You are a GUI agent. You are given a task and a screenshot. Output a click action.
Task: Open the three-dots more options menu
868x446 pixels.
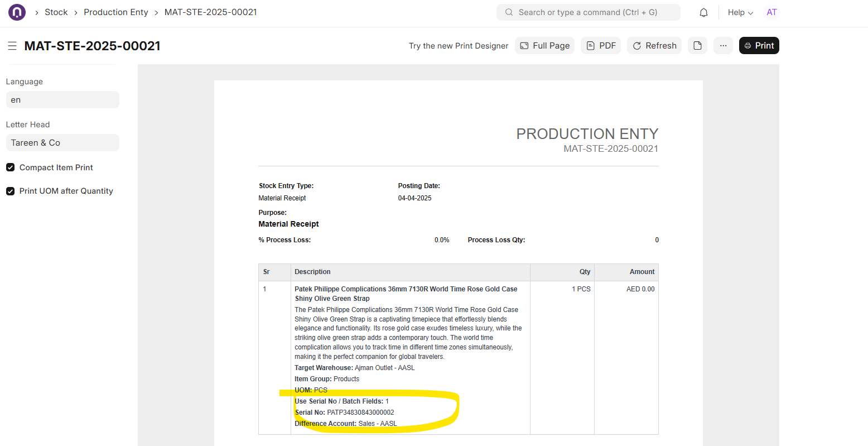pos(723,46)
